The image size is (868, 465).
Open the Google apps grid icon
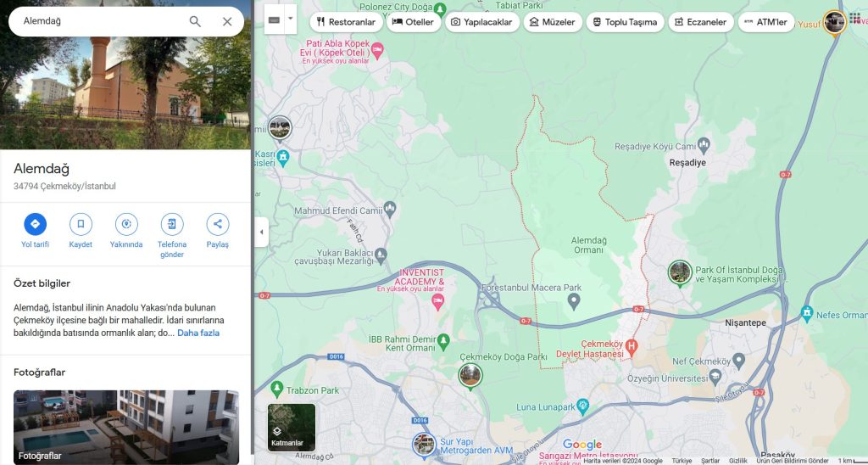(855, 19)
